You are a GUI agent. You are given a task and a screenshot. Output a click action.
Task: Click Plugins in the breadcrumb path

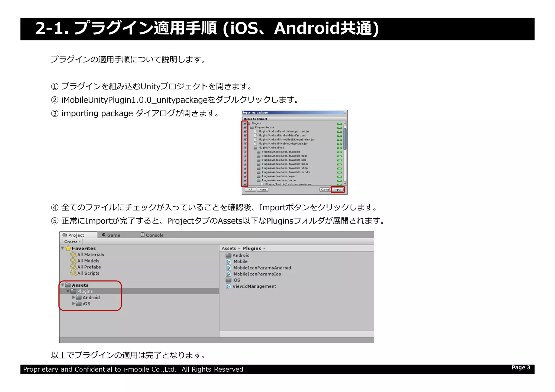click(x=252, y=248)
